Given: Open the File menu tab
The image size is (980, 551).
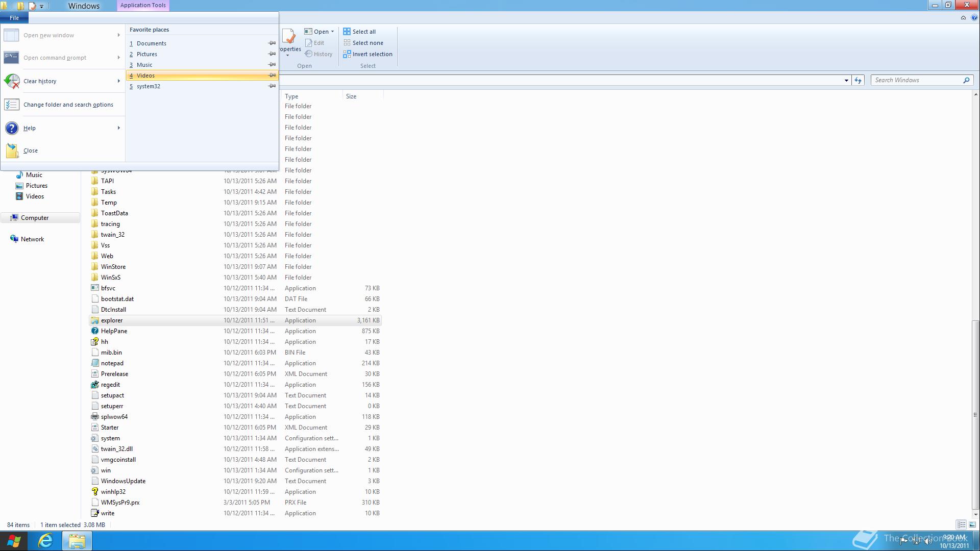Looking at the screenshot, I should click(14, 18).
